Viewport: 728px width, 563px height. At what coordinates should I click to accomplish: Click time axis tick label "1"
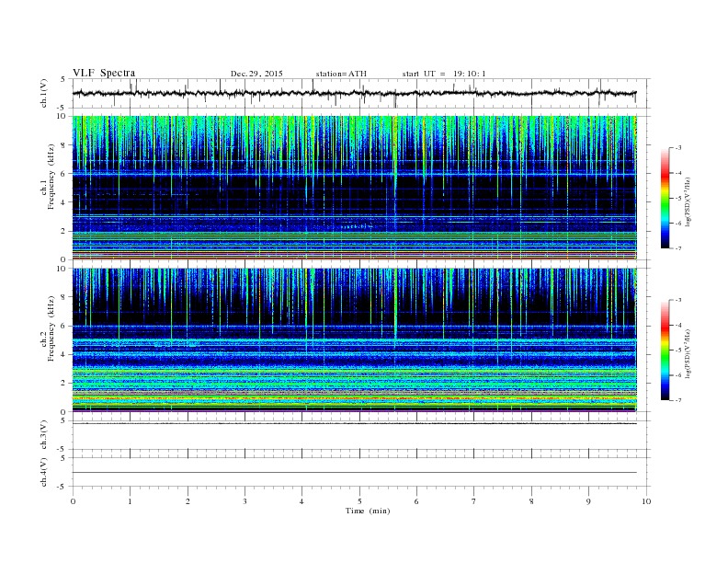tap(130, 501)
